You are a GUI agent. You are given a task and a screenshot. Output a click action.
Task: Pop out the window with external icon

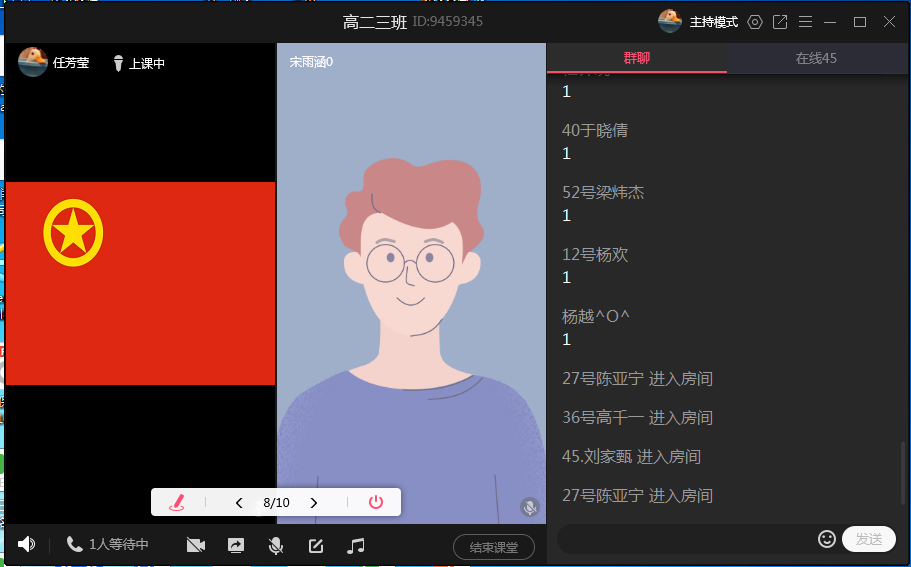(x=780, y=22)
